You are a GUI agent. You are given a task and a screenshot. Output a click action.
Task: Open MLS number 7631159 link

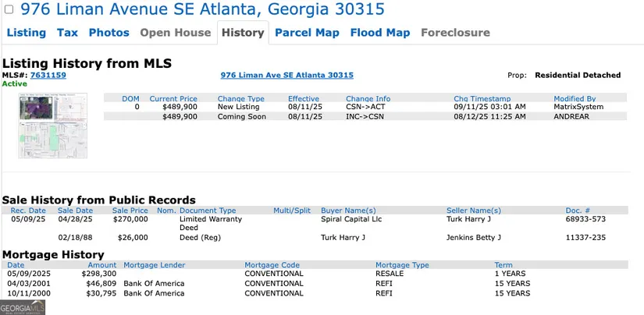[48, 76]
